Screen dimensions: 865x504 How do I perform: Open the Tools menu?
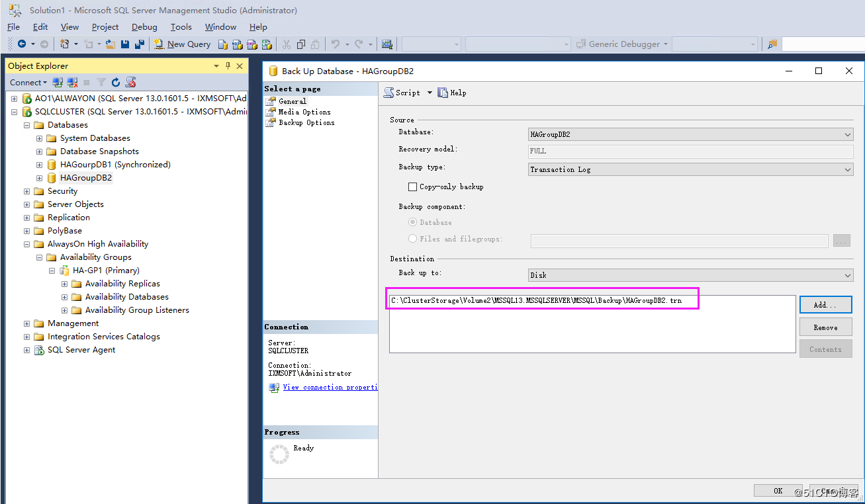[181, 26]
